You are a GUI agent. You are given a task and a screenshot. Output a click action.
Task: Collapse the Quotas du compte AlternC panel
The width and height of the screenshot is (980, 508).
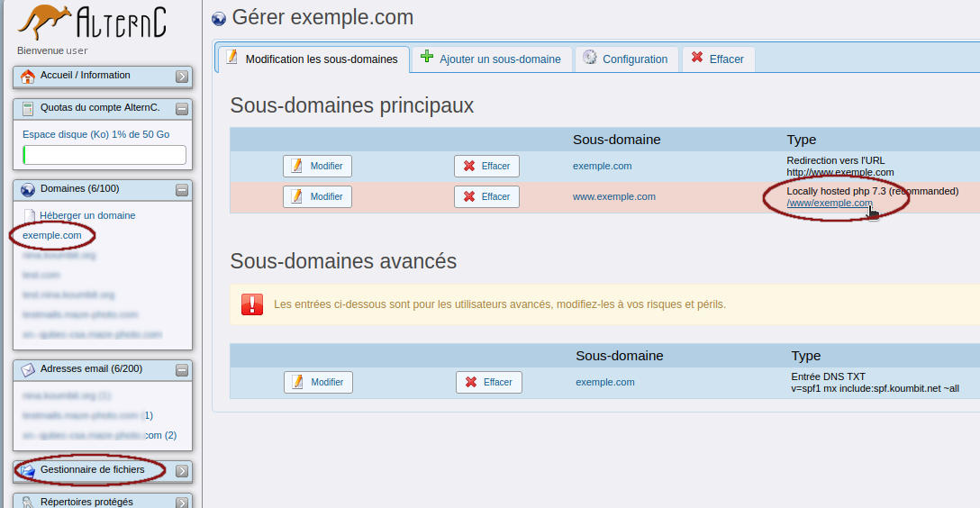click(182, 109)
